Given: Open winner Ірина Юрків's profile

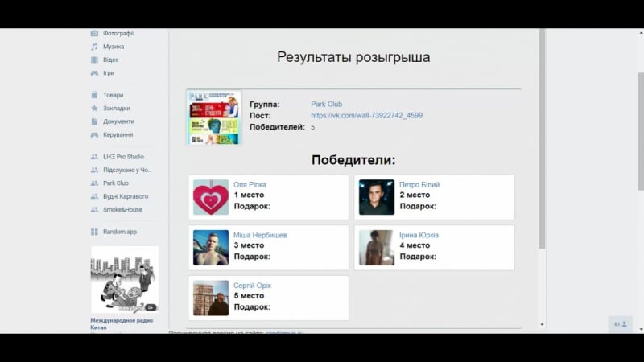Looking at the screenshot, I should point(419,235).
